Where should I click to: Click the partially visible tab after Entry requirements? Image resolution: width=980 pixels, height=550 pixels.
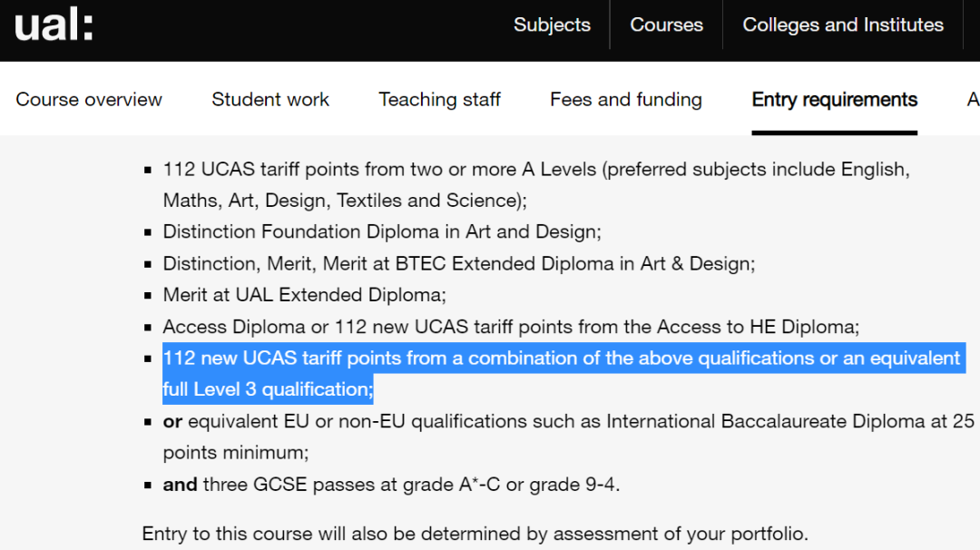pos(973,99)
